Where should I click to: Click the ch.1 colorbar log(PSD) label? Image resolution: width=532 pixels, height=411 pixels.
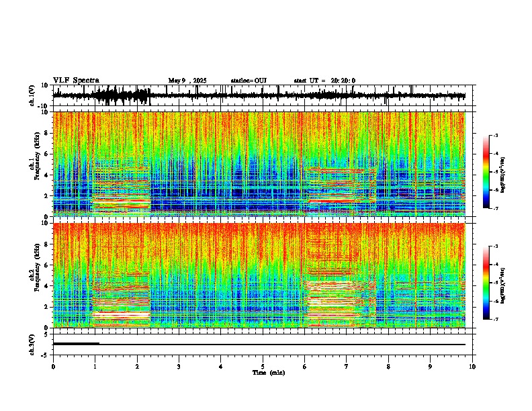[502, 175]
